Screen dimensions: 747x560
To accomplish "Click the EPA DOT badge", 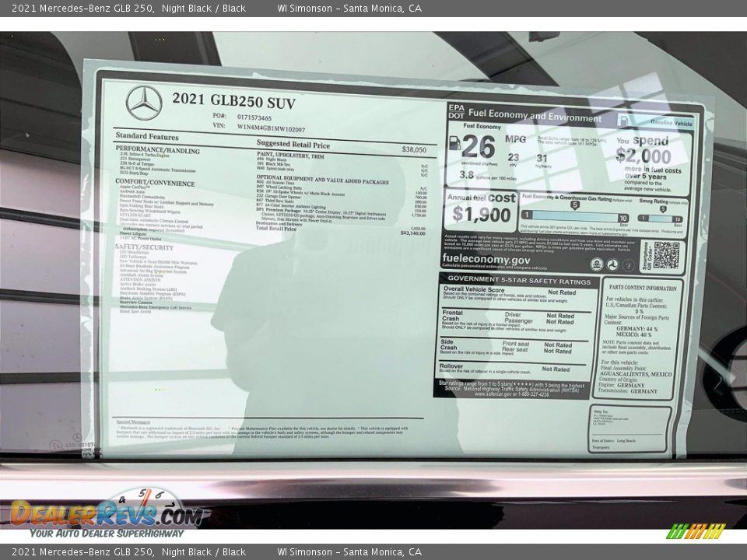I will pos(456,111).
